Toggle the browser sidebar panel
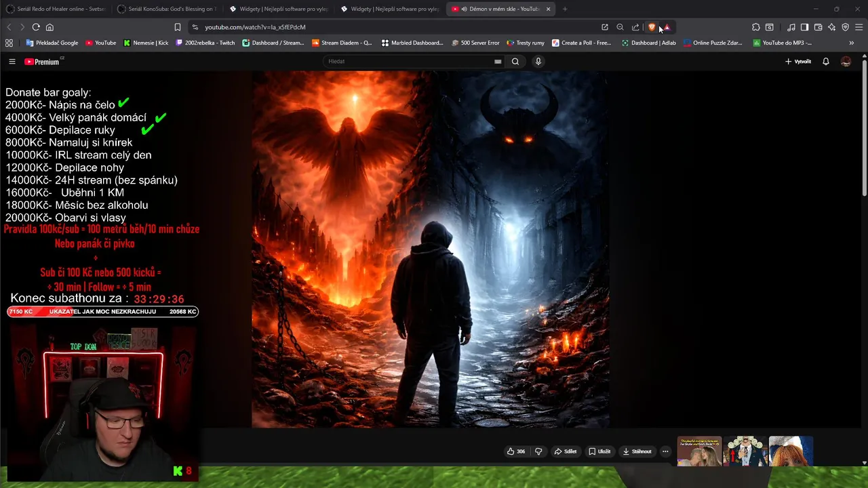This screenshot has width=868, height=488. click(804, 27)
